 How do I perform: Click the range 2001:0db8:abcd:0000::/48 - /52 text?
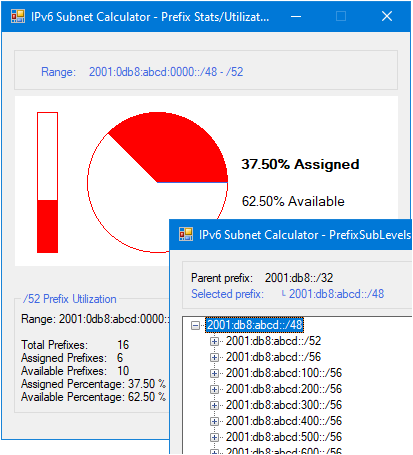[166, 72]
